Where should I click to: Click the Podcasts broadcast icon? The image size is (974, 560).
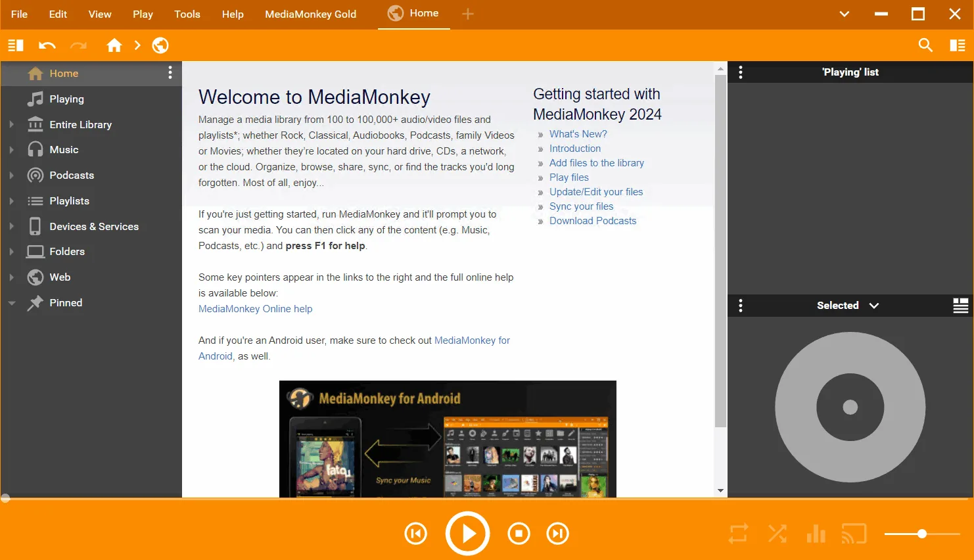35,175
